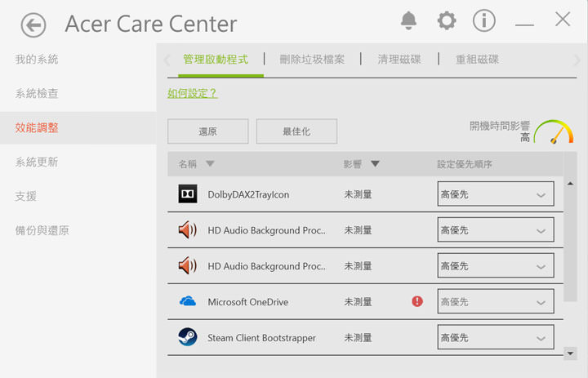Click the back arrow icon
Image resolution: width=588 pixels, height=378 pixels.
(33, 25)
